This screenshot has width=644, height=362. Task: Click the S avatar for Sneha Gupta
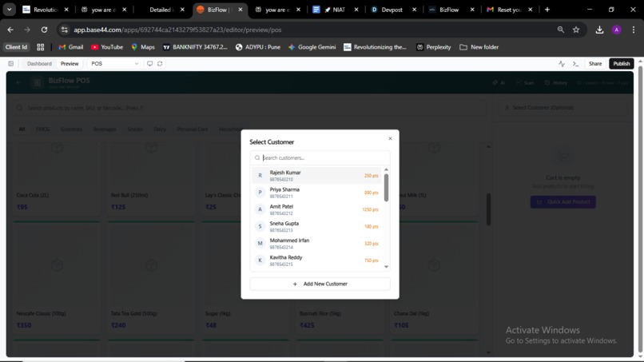click(260, 226)
